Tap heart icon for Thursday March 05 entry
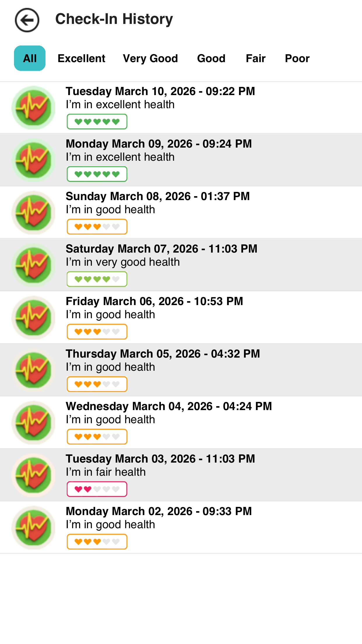 pyautogui.click(x=33, y=370)
